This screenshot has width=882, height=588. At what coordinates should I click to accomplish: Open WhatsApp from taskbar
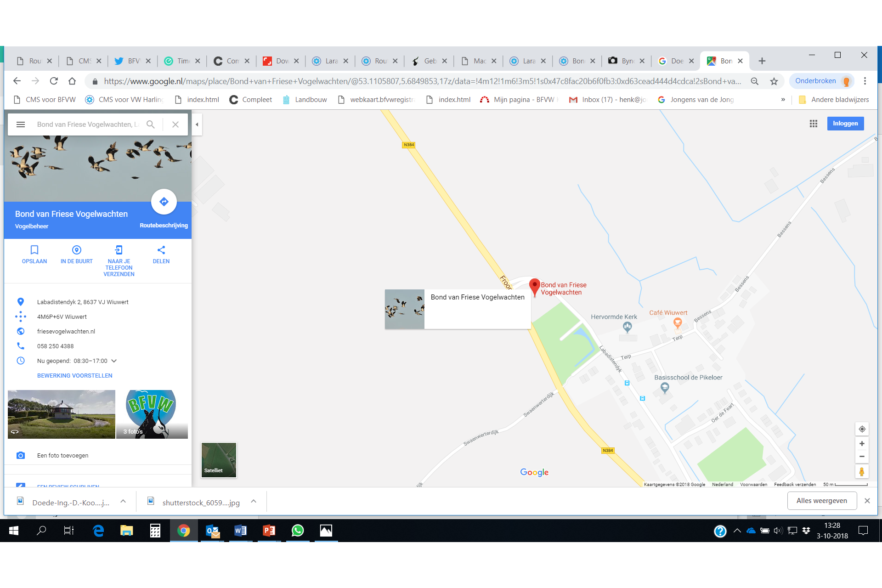(298, 531)
